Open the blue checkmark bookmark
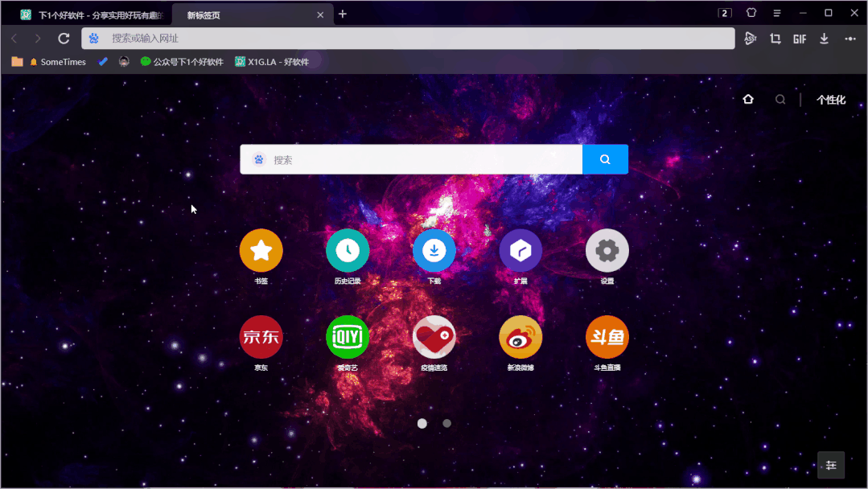This screenshot has height=489, width=868. click(103, 62)
